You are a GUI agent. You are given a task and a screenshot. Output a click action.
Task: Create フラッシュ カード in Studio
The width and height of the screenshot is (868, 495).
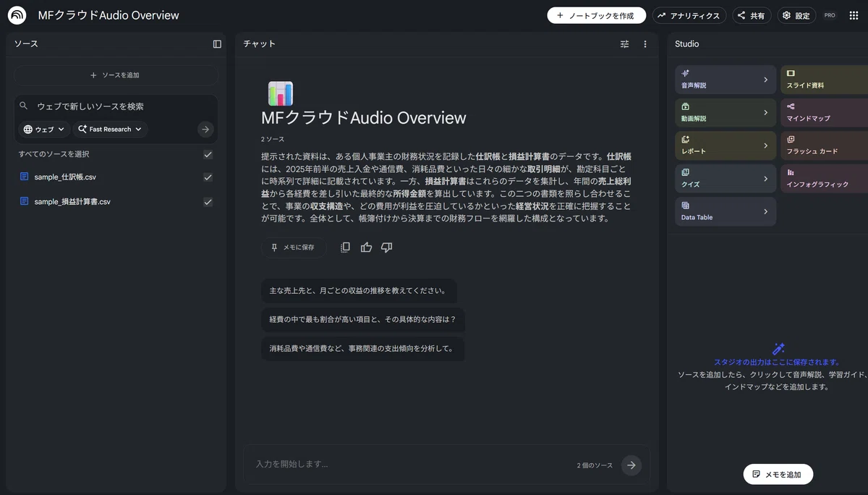point(824,145)
